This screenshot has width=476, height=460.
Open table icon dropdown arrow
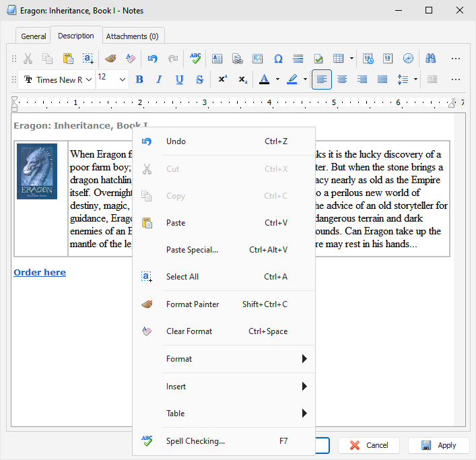click(x=351, y=59)
